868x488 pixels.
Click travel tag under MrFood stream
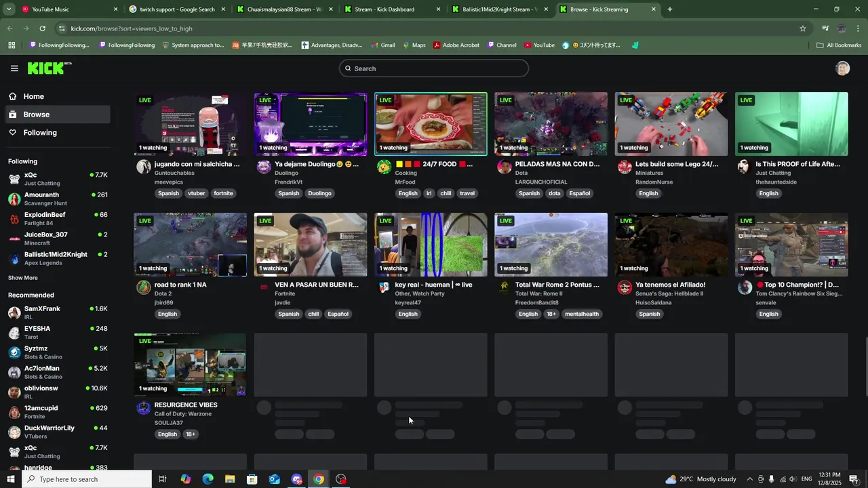pyautogui.click(x=467, y=193)
